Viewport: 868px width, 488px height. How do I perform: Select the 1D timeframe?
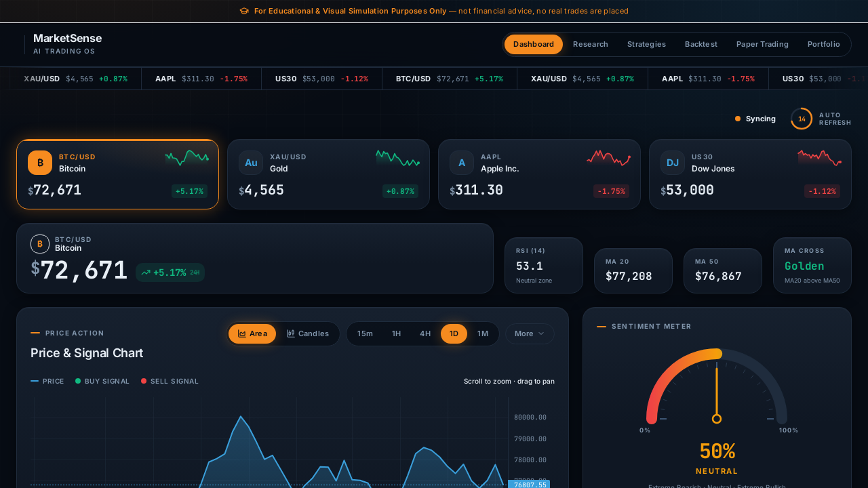pyautogui.click(x=454, y=333)
